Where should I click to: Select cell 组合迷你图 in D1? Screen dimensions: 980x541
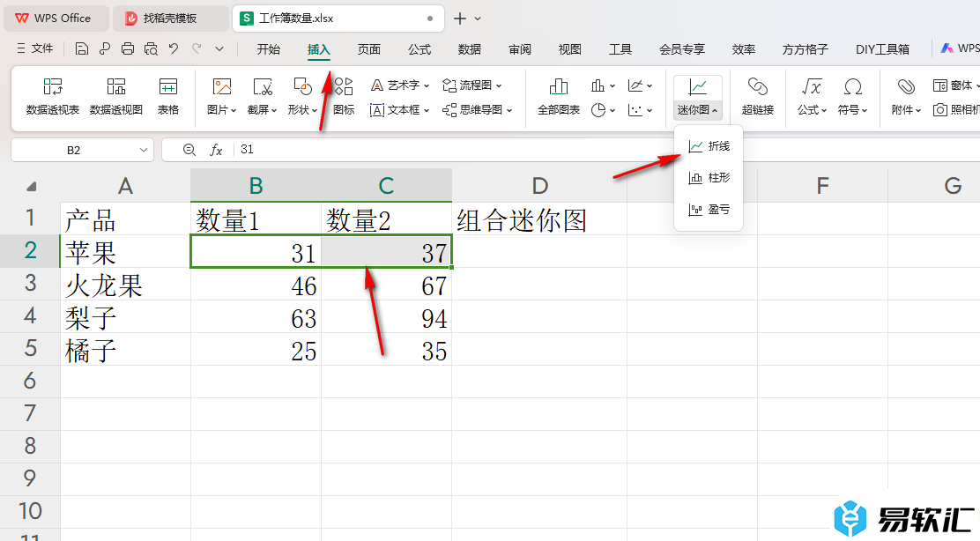click(x=539, y=219)
